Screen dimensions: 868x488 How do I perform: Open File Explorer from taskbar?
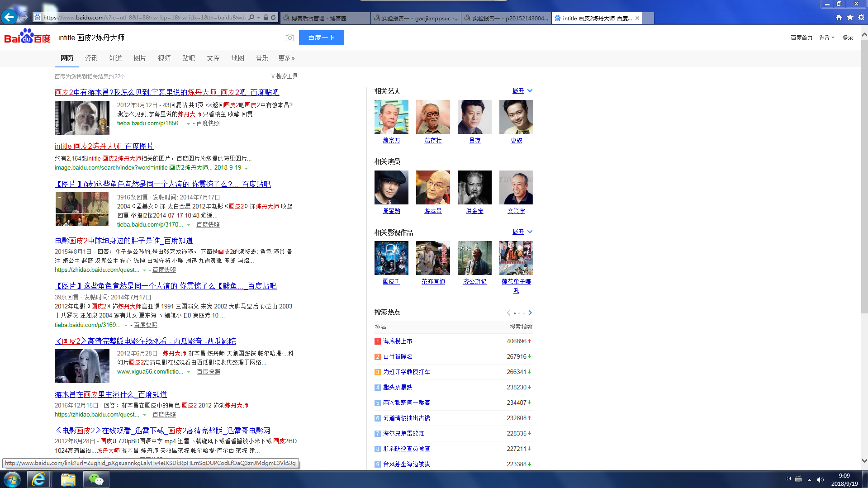click(68, 479)
